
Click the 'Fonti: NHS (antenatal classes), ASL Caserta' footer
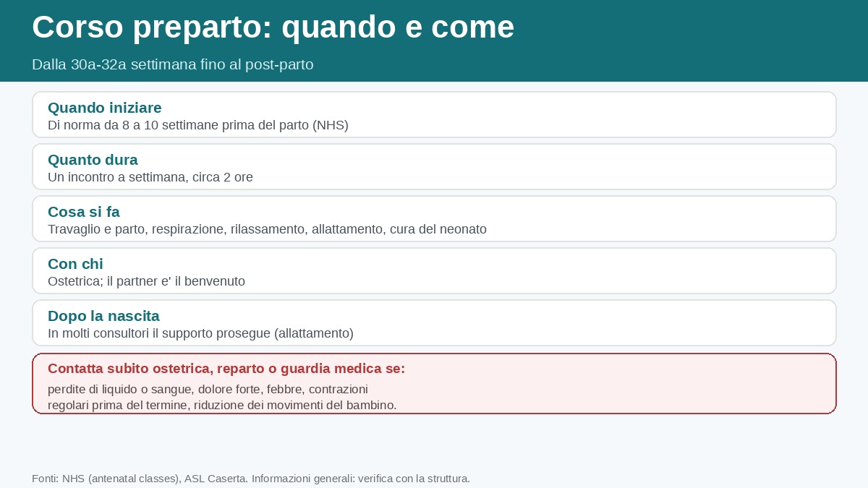click(x=251, y=479)
